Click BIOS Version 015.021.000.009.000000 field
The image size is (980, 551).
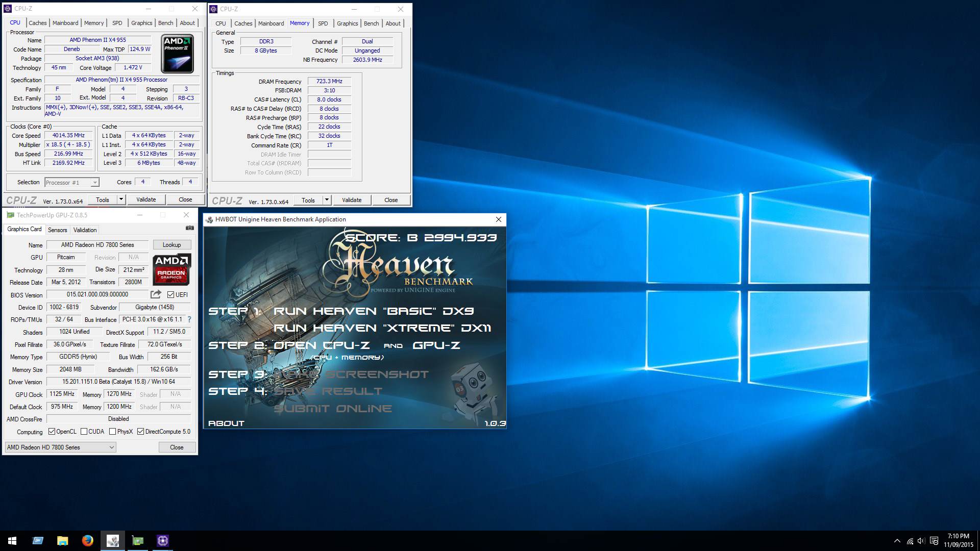[x=97, y=294]
